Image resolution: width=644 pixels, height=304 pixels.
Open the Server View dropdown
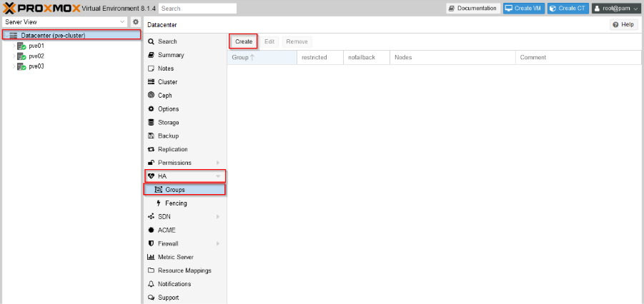[64, 22]
